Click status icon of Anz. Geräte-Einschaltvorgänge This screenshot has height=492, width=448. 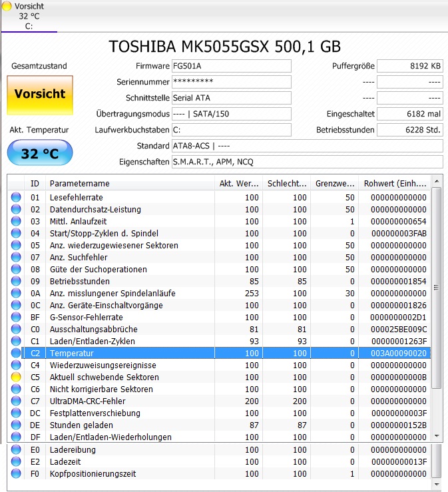pos(16,305)
